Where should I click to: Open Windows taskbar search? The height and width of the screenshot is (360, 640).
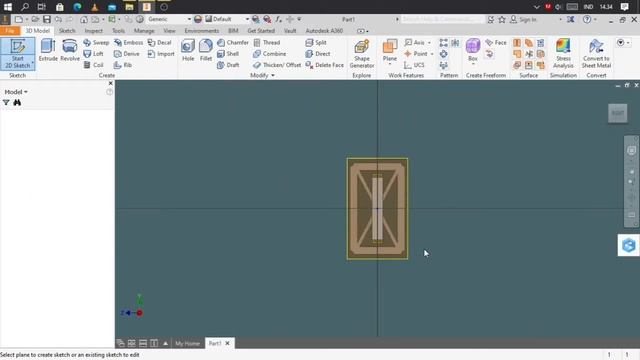25,7
